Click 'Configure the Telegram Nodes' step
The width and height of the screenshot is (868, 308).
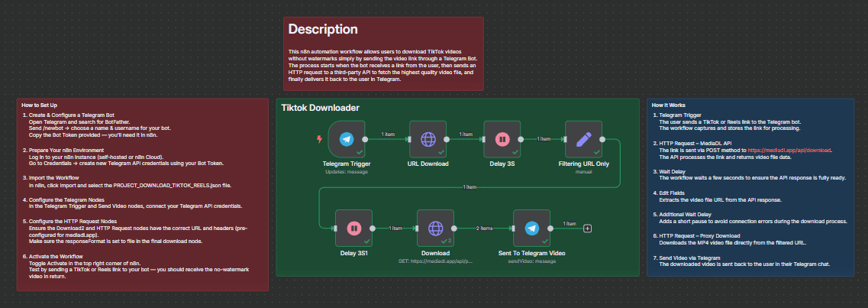tap(66, 199)
